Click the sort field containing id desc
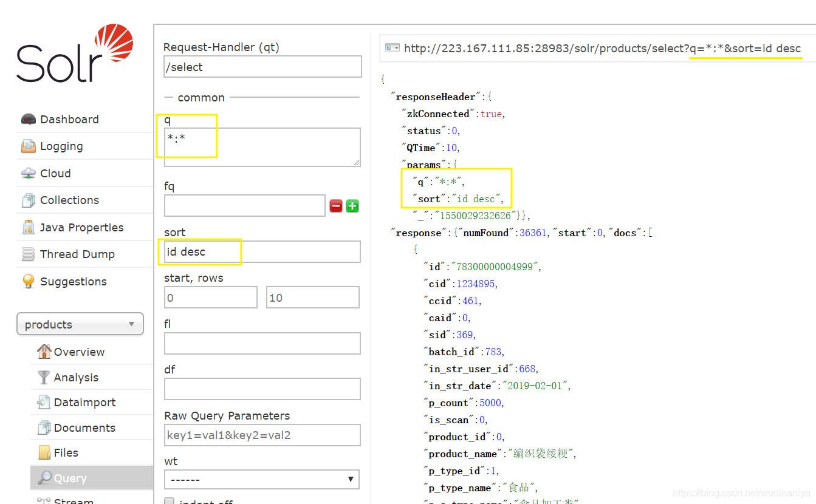816x504 pixels. pyautogui.click(x=262, y=251)
